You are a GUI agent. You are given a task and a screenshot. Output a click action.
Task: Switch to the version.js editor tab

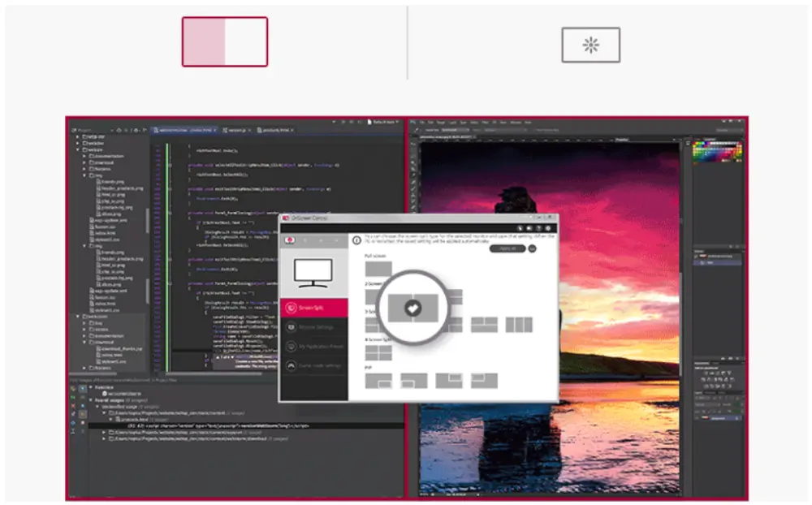(x=236, y=130)
